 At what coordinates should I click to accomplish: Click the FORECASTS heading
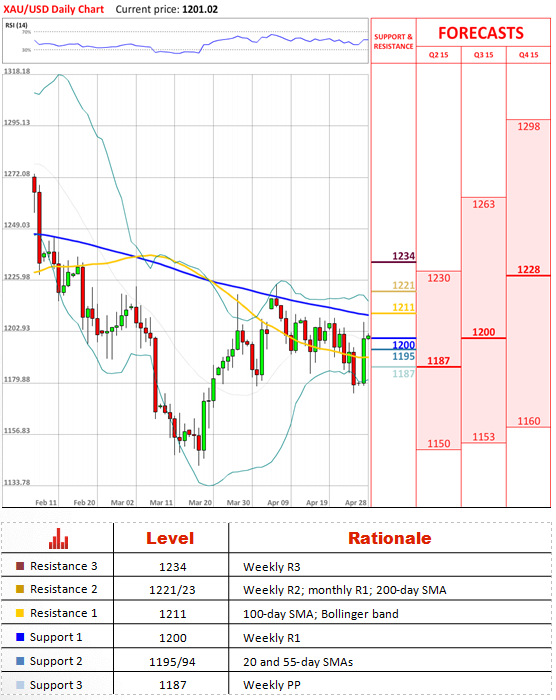coord(481,33)
